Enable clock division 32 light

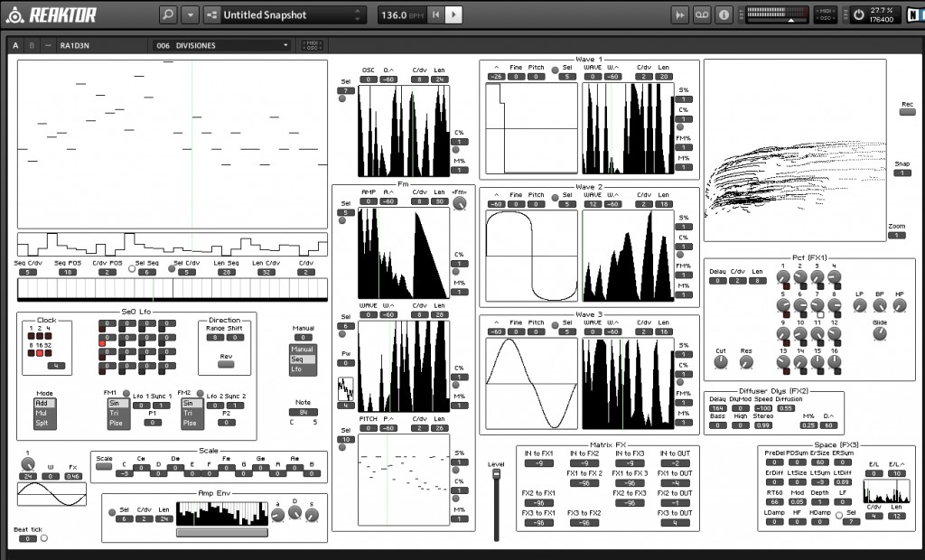click(x=48, y=353)
